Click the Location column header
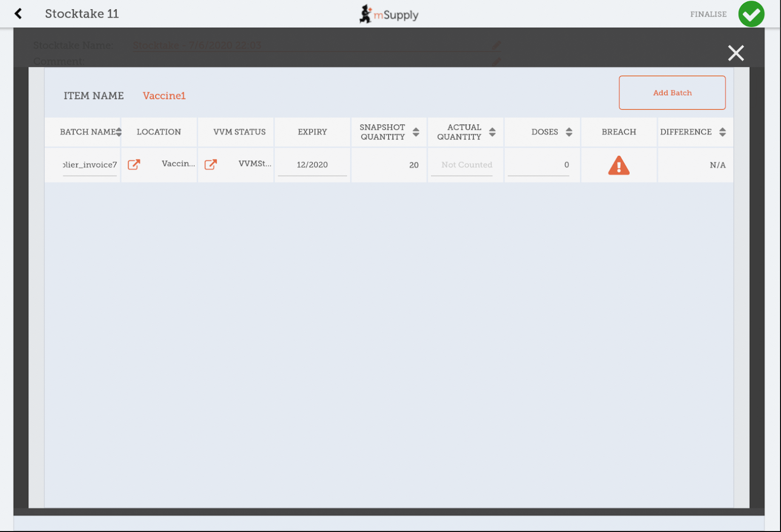 tap(159, 132)
